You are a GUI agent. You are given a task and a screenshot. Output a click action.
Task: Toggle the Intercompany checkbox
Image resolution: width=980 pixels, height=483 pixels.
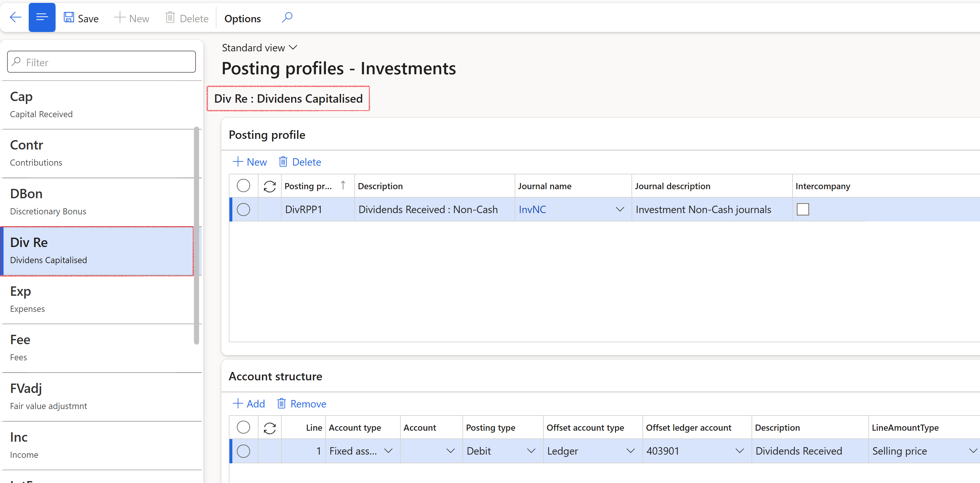click(x=803, y=209)
